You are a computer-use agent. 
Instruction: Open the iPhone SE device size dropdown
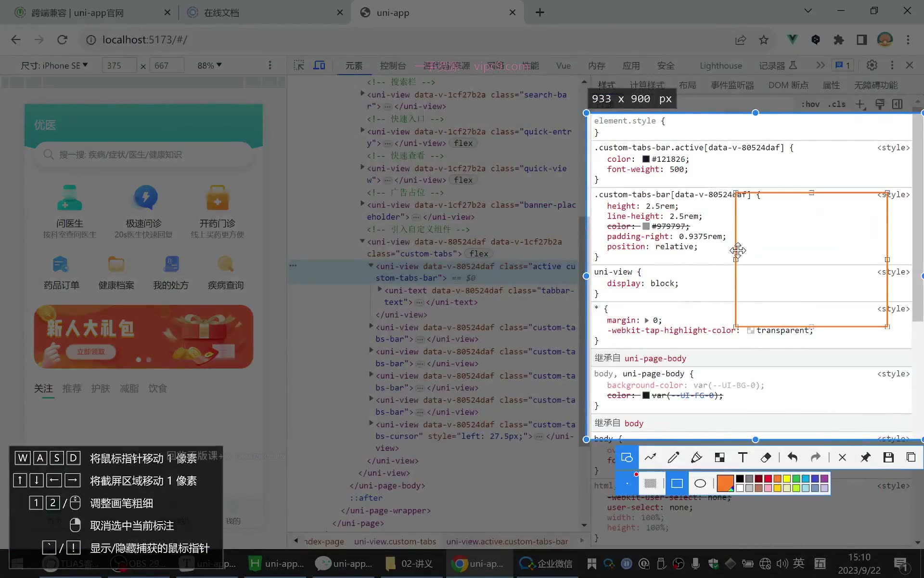(54, 65)
